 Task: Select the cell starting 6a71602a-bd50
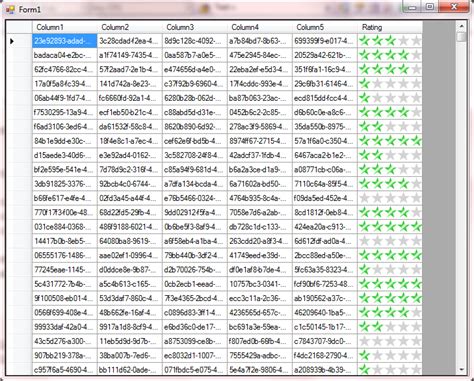tap(260, 184)
